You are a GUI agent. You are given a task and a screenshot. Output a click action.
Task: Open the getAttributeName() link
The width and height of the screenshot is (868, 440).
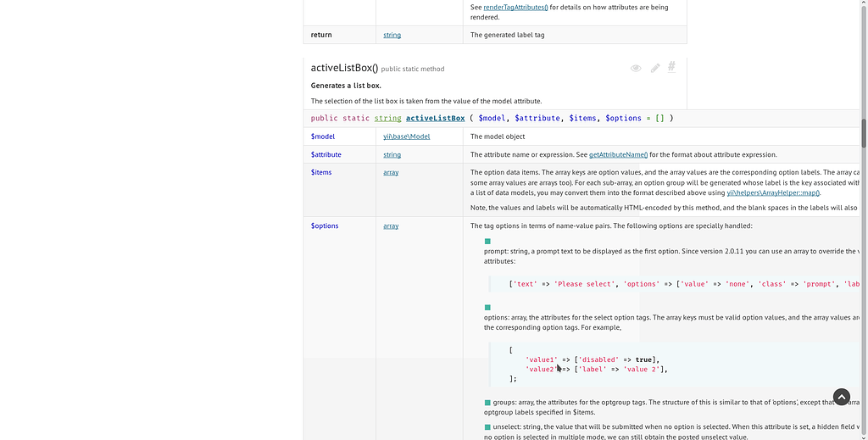[618, 154]
